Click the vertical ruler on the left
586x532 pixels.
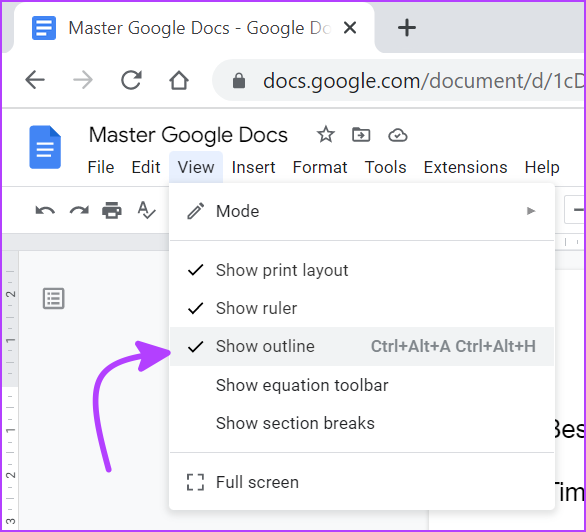(10, 390)
